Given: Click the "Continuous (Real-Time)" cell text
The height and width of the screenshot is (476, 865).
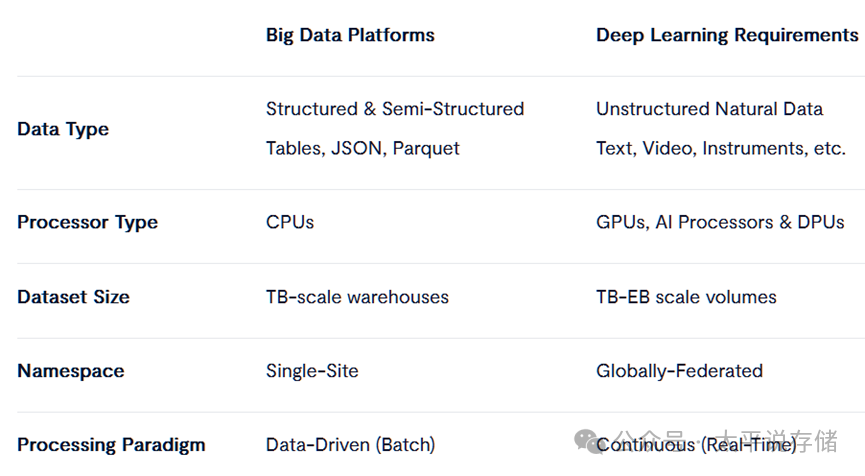Looking at the screenshot, I should (x=697, y=445).
